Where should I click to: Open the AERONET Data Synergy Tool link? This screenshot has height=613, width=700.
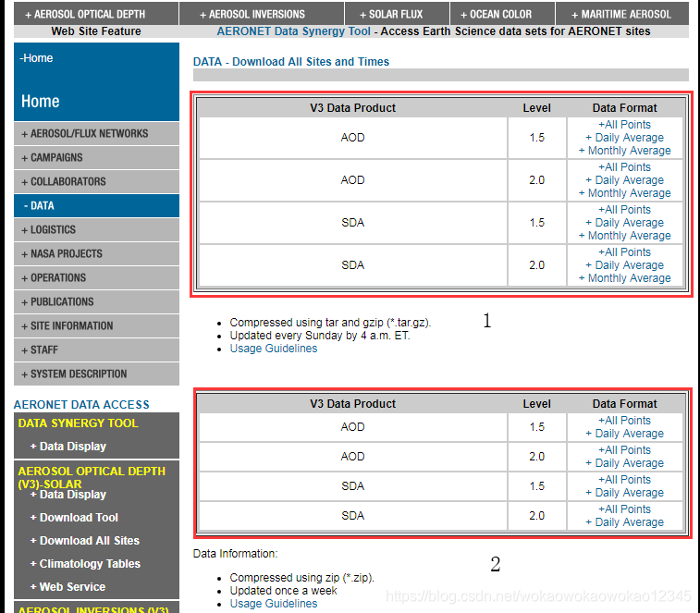pos(293,31)
